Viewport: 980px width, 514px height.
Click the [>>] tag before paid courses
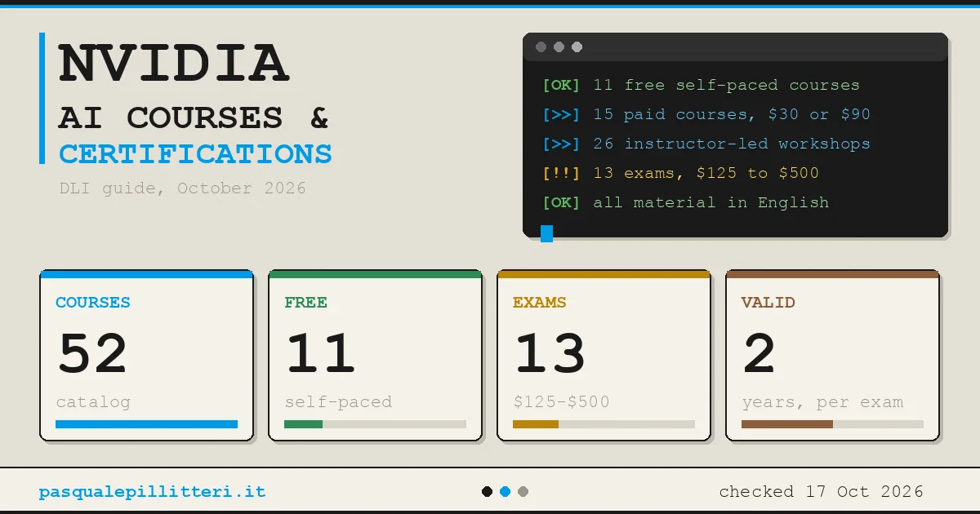click(x=561, y=114)
